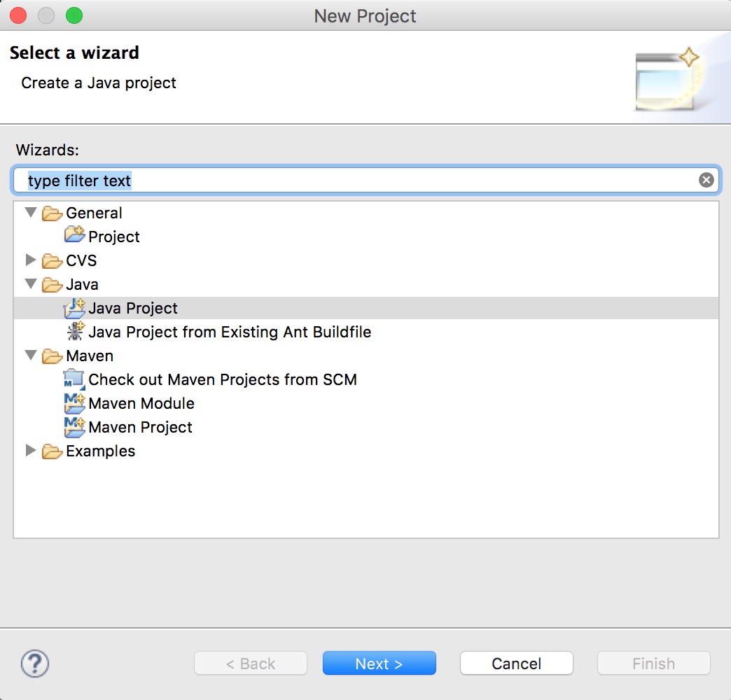Screen dimensions: 731x700
Task: Click the Java category folder icon
Action: coord(52,284)
